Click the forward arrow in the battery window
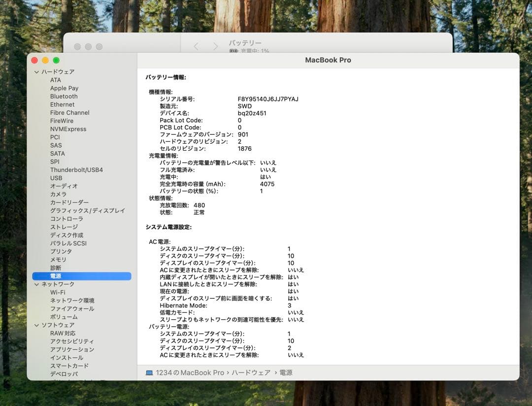Screen dimensions: 532x406 pos(216,46)
